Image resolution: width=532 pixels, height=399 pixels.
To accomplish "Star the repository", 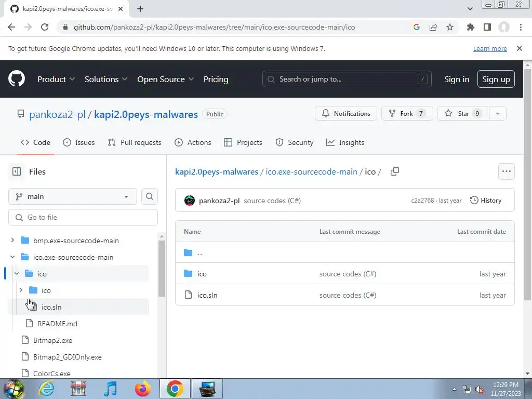I will coord(463,113).
